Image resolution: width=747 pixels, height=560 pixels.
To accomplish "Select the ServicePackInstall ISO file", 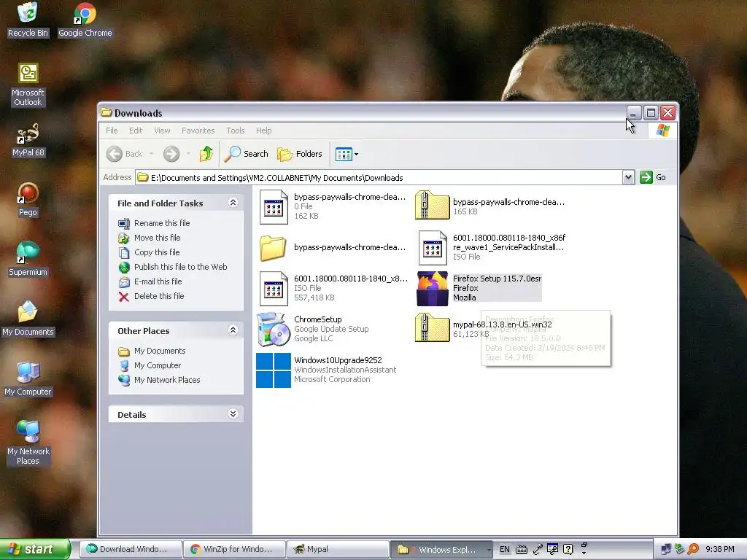I will pyautogui.click(x=491, y=247).
